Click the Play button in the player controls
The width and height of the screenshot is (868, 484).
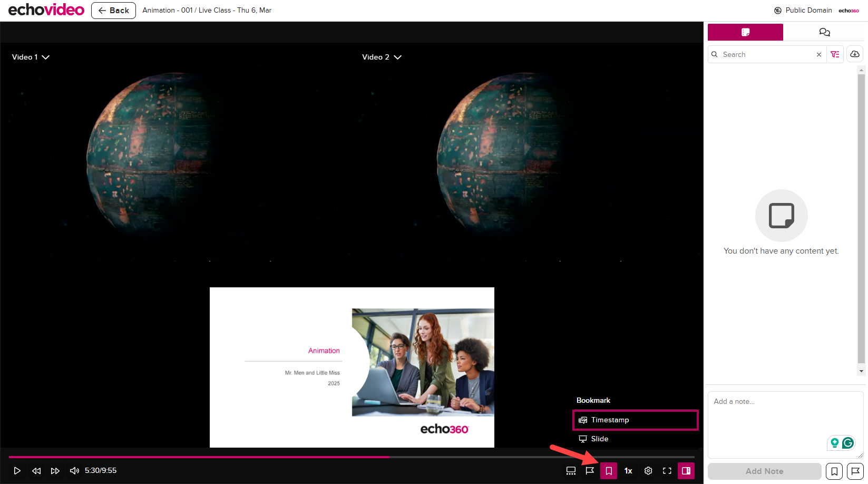pos(17,471)
